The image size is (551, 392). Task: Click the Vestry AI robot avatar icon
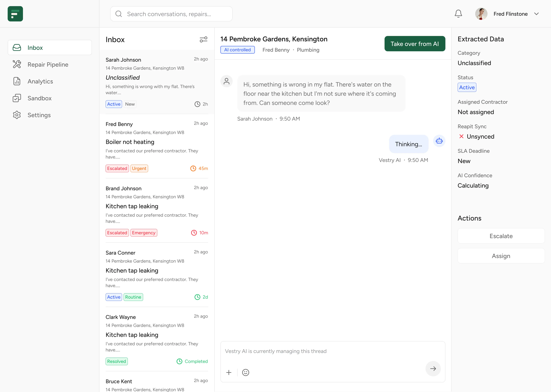click(439, 141)
